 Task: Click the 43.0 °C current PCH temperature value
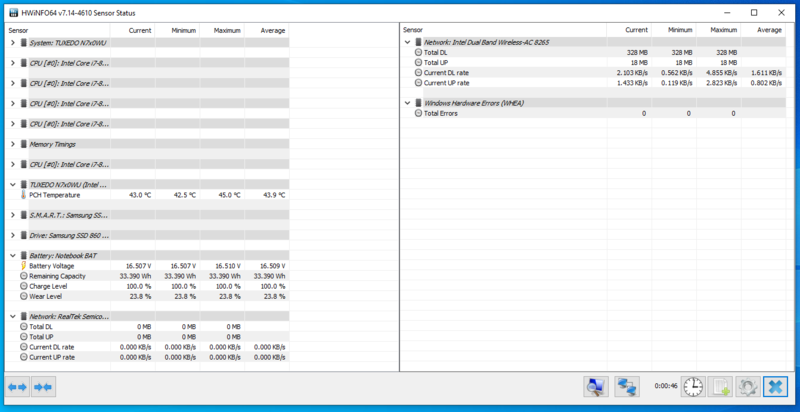(139, 195)
